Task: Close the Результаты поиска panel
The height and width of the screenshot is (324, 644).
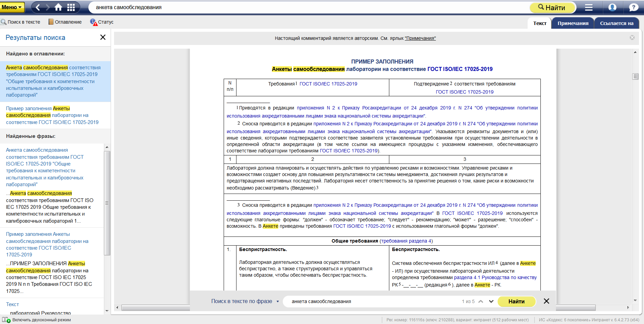Action: tap(103, 37)
